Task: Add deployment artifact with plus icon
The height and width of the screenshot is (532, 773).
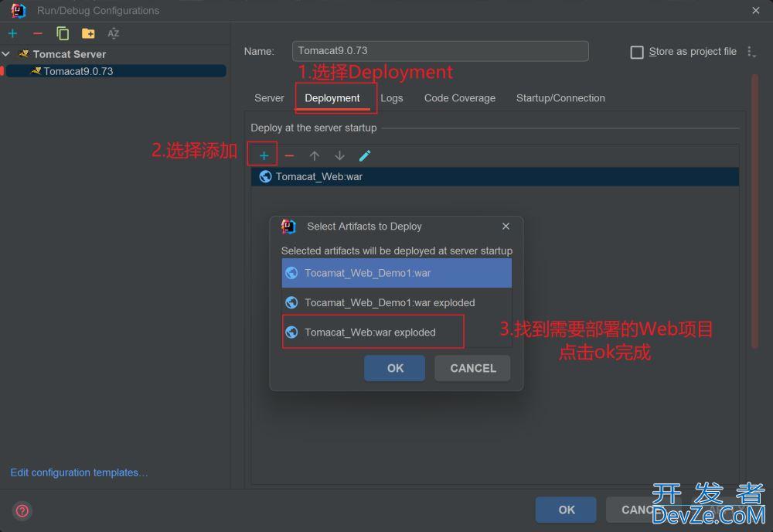Action: coord(264,155)
